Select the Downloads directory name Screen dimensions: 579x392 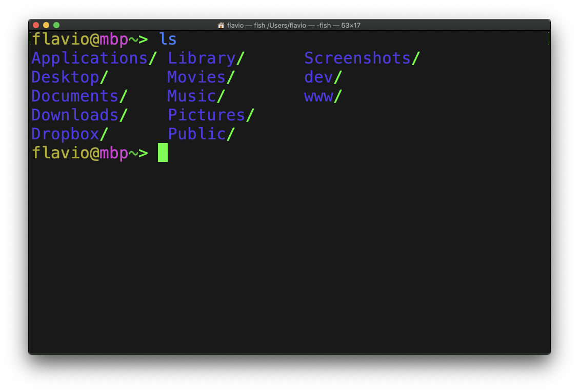coord(74,115)
